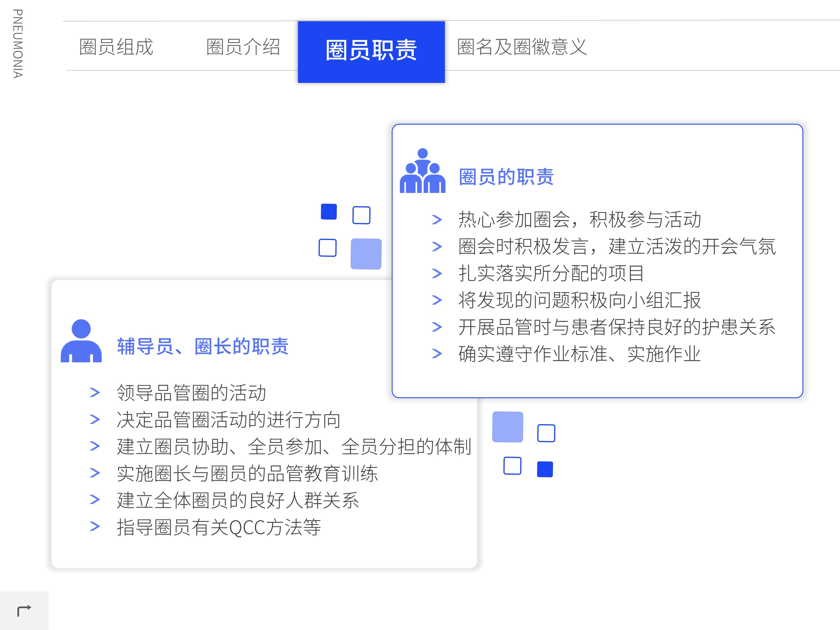Select the line 圈会时积极发言，建立活泼的开会气氛
This screenshot has height=630, width=840.
point(617,246)
